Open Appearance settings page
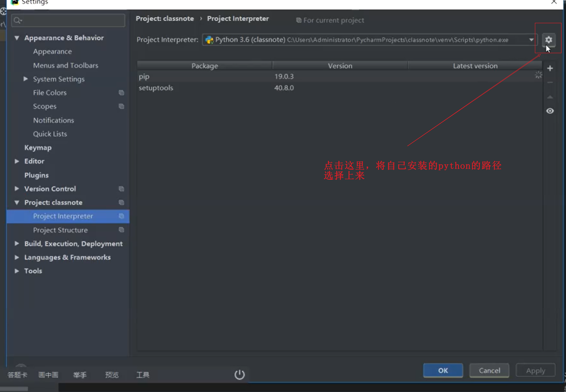 click(52, 51)
